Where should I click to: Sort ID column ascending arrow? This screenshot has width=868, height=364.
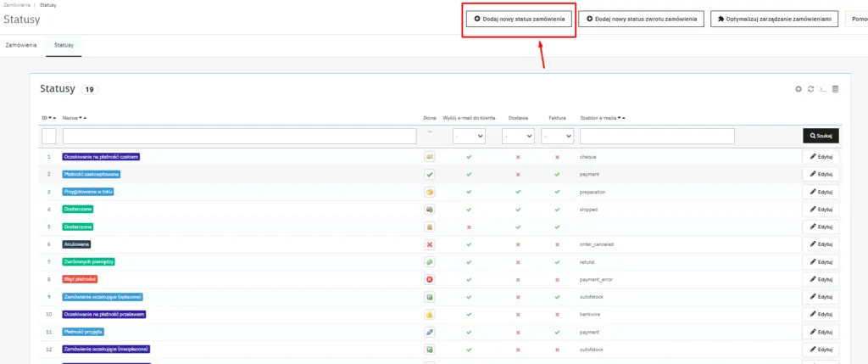coord(54,118)
